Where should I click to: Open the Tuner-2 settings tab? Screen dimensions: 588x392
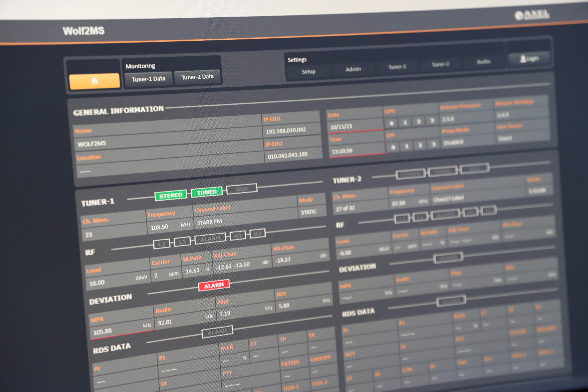pos(441,64)
